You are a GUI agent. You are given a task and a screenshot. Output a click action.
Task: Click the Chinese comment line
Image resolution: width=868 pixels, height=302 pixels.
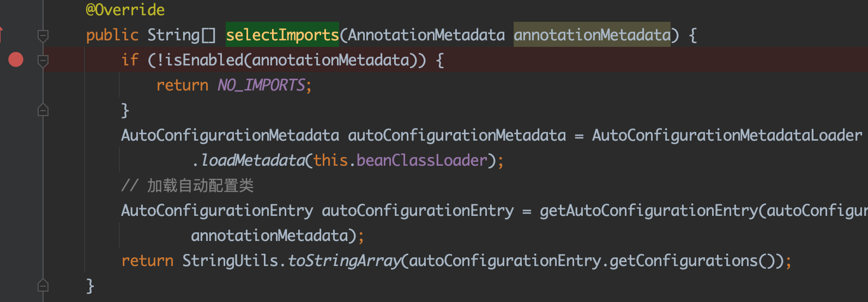(x=187, y=186)
